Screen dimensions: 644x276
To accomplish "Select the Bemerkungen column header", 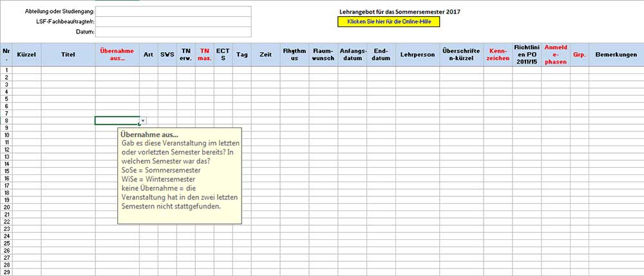I will [616, 55].
